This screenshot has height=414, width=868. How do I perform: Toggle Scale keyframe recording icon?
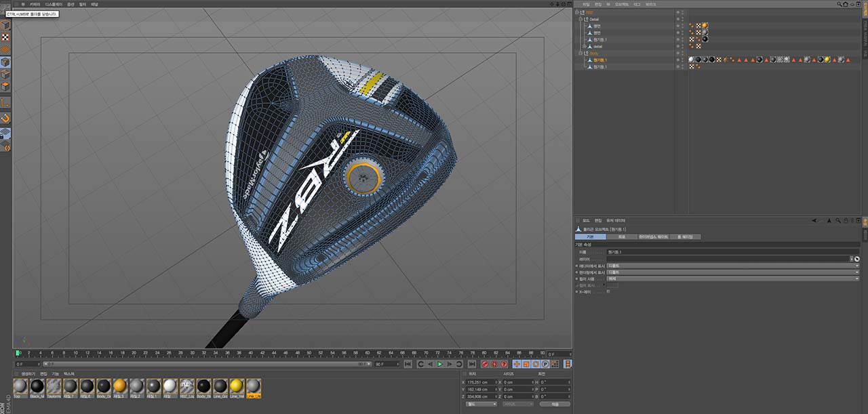(526, 364)
